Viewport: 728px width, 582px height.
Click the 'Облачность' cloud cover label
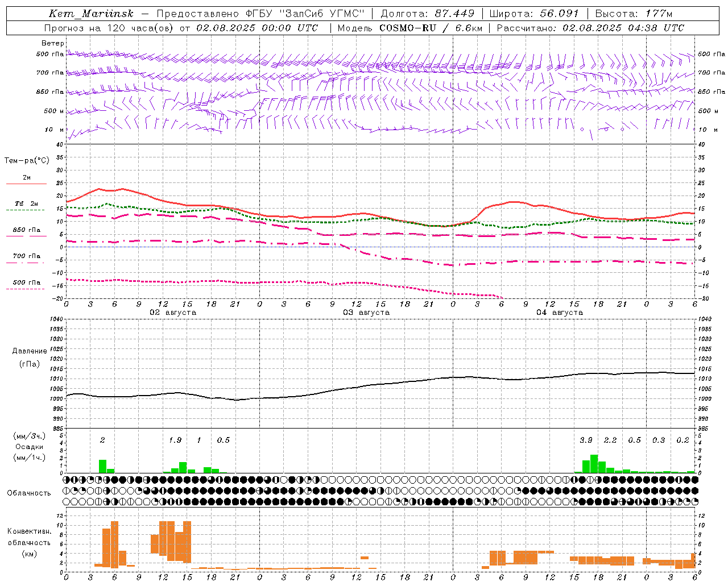point(29,493)
